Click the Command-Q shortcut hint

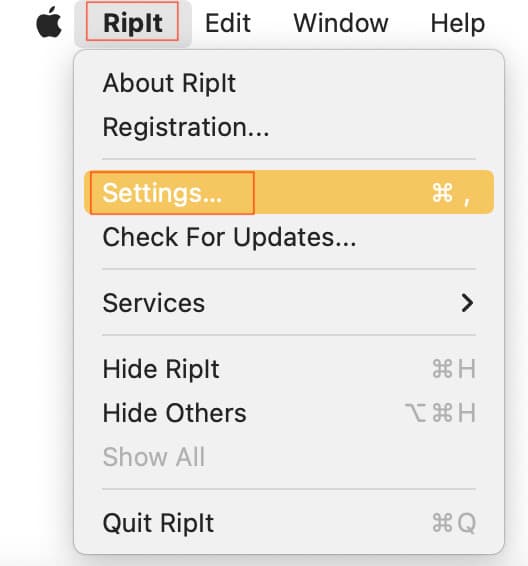point(454,523)
